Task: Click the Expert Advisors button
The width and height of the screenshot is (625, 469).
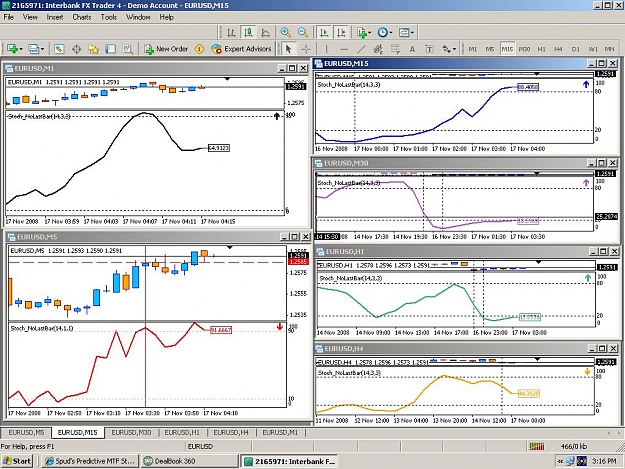Action: [x=242, y=49]
